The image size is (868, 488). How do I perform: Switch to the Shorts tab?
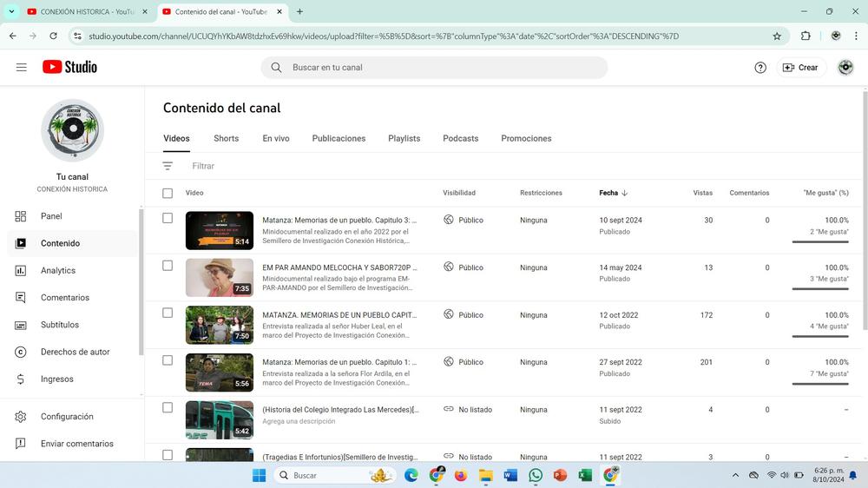coord(226,138)
